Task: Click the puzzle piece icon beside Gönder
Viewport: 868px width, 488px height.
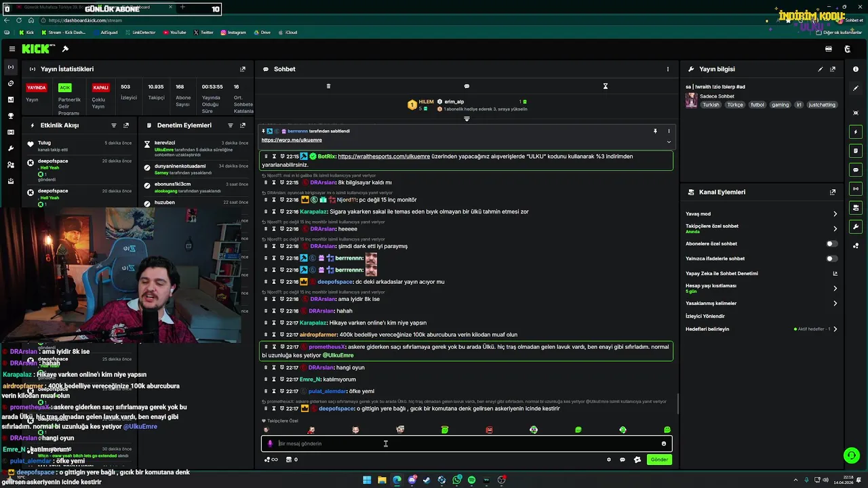Action: [637, 460]
